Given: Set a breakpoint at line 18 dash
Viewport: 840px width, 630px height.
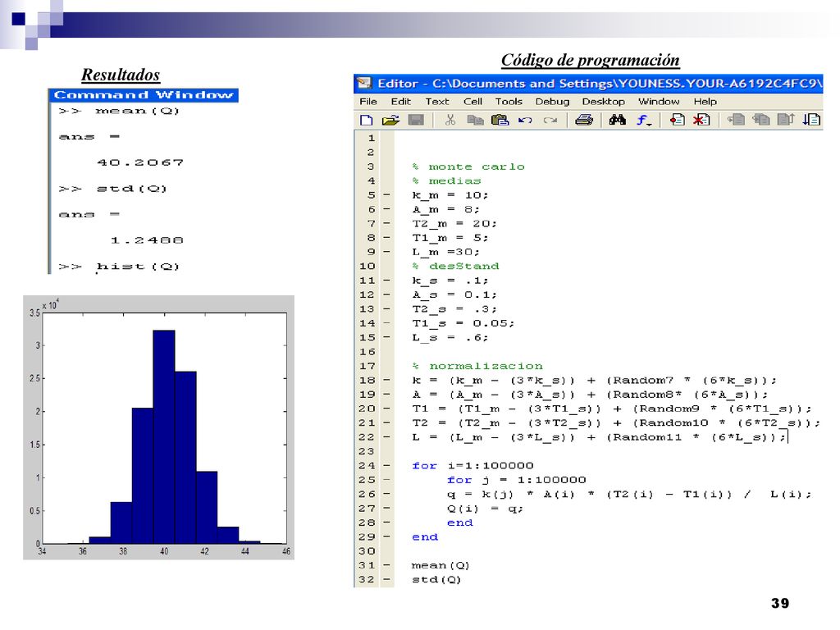Looking at the screenshot, I should [387, 381].
